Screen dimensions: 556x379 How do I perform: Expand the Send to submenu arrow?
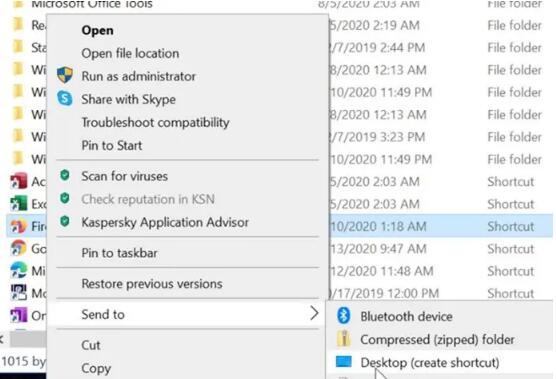pos(314,313)
